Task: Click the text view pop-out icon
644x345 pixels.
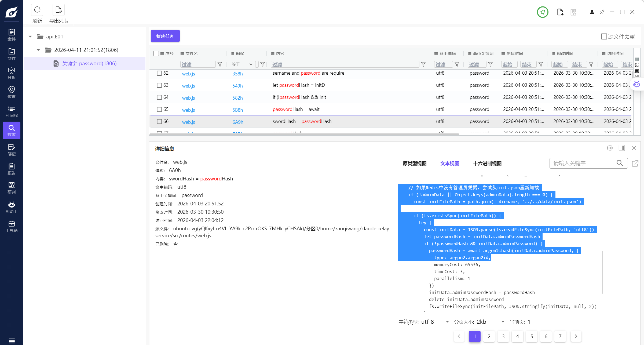Action: pyautogui.click(x=635, y=163)
